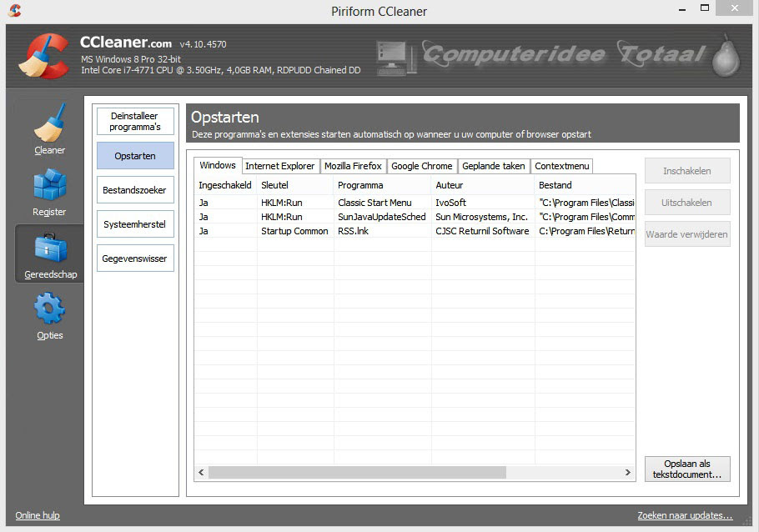
Task: Select the Classic Start Menu row
Action: [x=415, y=203]
